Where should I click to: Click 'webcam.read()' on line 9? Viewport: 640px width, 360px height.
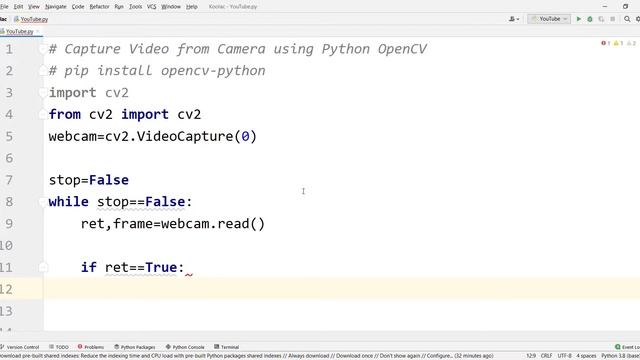point(213,224)
